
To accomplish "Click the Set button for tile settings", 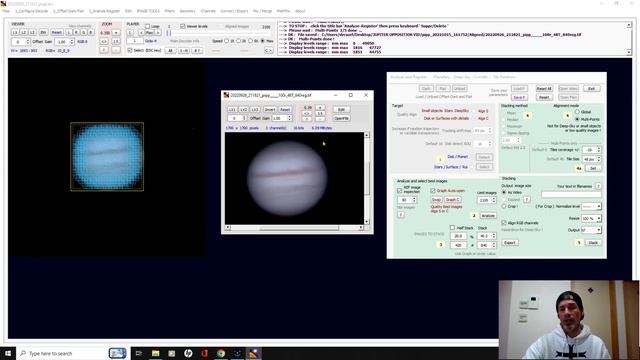I will [x=593, y=168].
